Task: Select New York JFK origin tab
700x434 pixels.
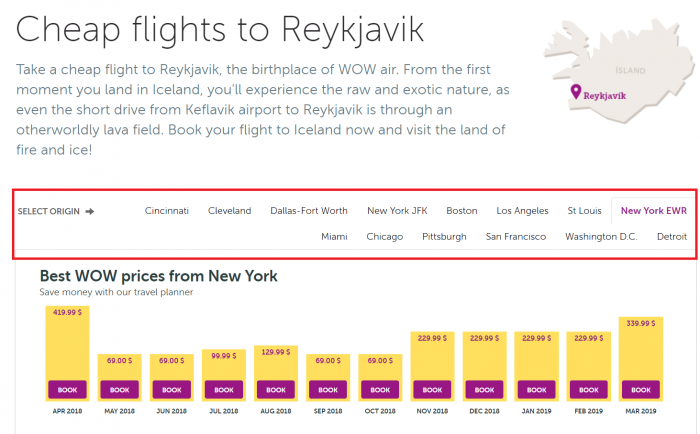Action: tap(397, 211)
